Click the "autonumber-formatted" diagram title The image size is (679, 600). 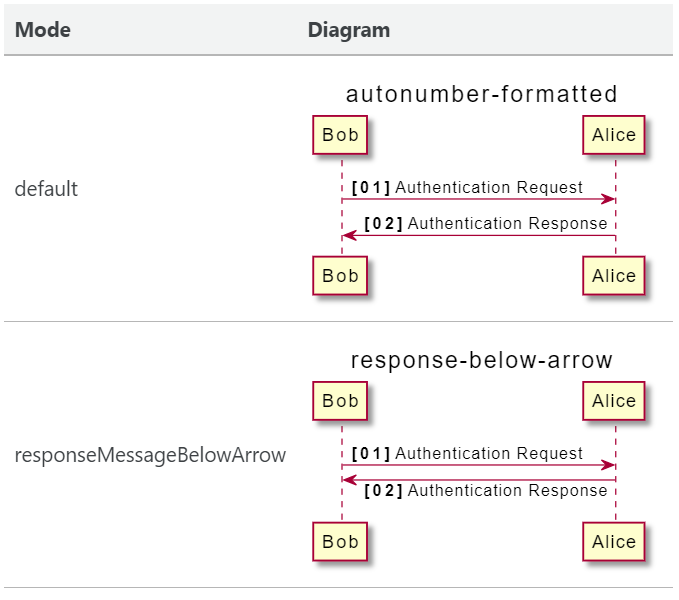[x=481, y=95]
